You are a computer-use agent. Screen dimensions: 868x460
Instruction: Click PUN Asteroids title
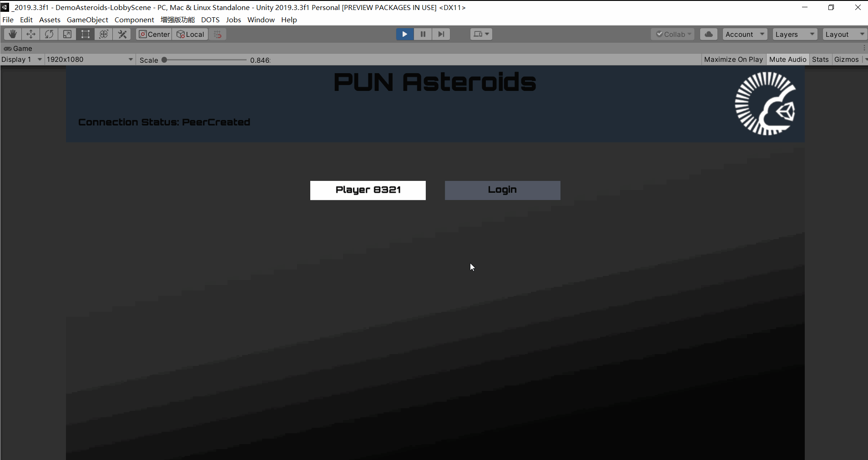435,82
